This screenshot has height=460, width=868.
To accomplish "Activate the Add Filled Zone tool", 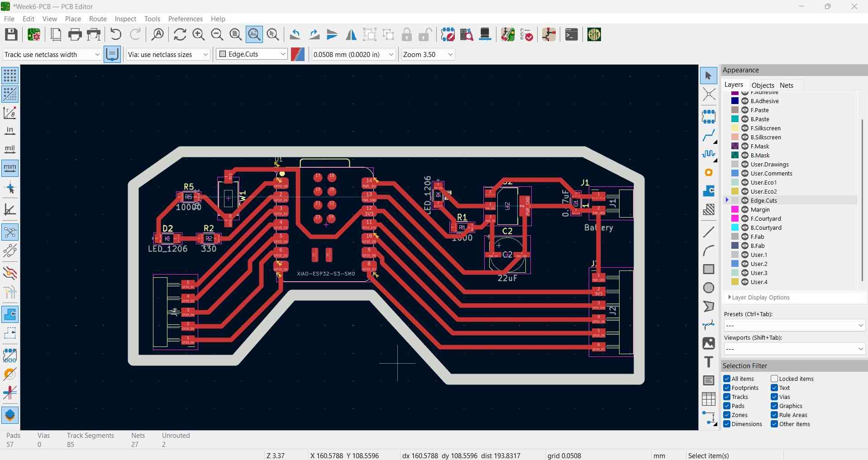I will point(709,209).
